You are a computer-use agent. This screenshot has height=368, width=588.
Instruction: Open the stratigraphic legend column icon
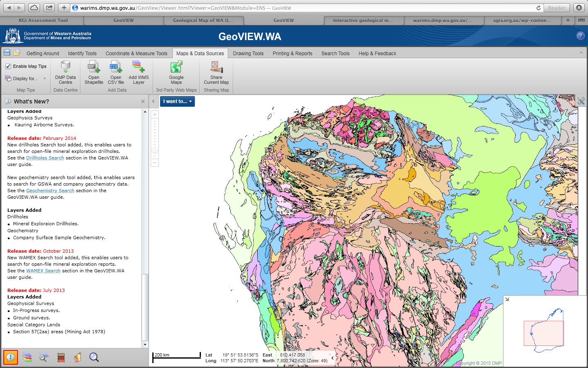click(x=61, y=358)
